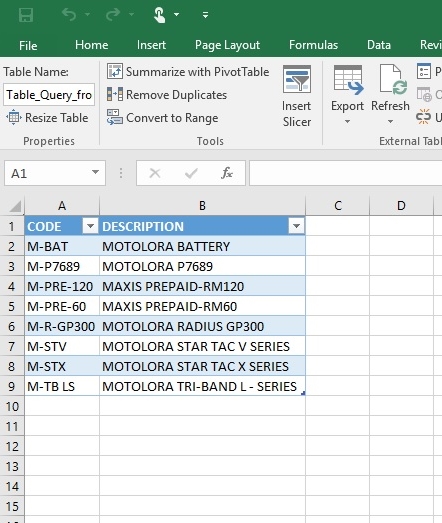Click the Insert Function fx icon
This screenshot has height=523, width=442.
tap(227, 173)
